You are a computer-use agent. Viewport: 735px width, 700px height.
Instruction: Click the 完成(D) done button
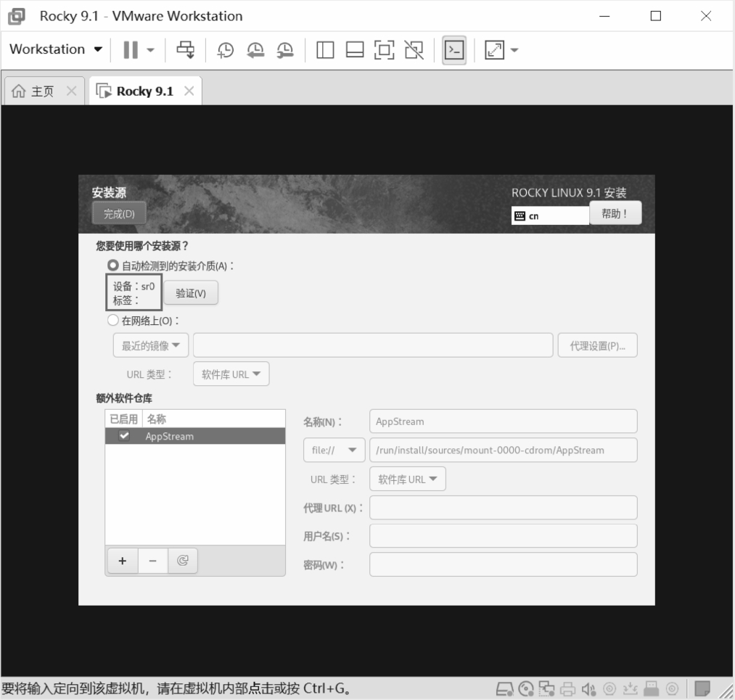pyautogui.click(x=119, y=214)
